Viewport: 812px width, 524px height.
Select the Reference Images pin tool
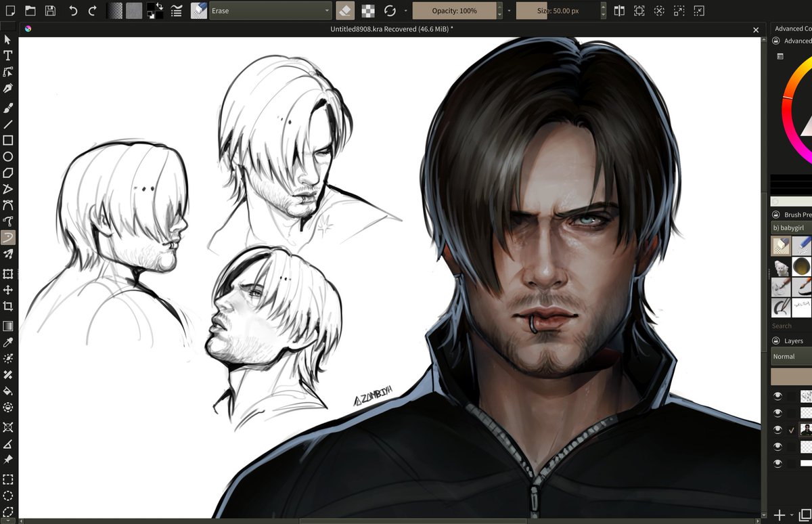pos(8,460)
